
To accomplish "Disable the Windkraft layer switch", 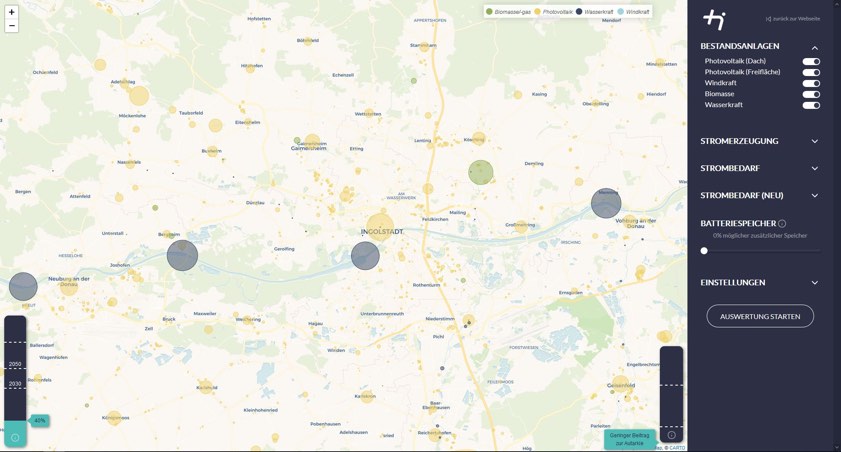I will (811, 83).
